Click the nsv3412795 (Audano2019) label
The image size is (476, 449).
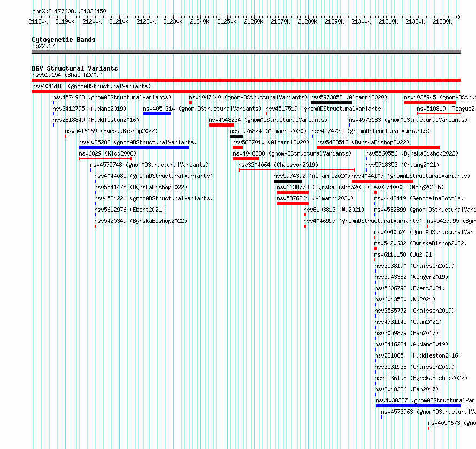click(x=89, y=109)
